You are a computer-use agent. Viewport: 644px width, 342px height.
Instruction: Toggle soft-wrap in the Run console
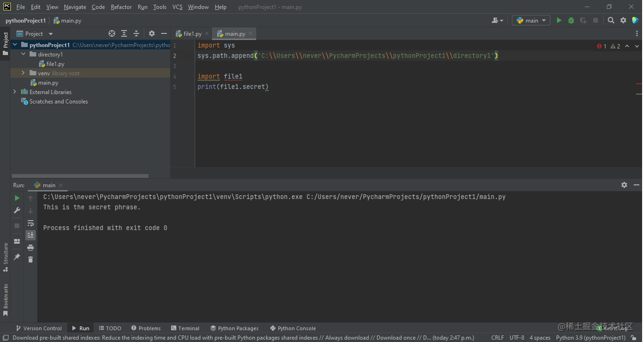31,223
